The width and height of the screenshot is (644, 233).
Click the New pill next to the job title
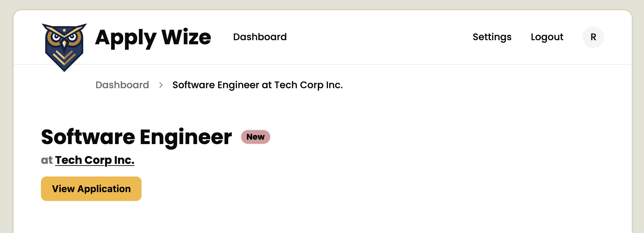255,137
